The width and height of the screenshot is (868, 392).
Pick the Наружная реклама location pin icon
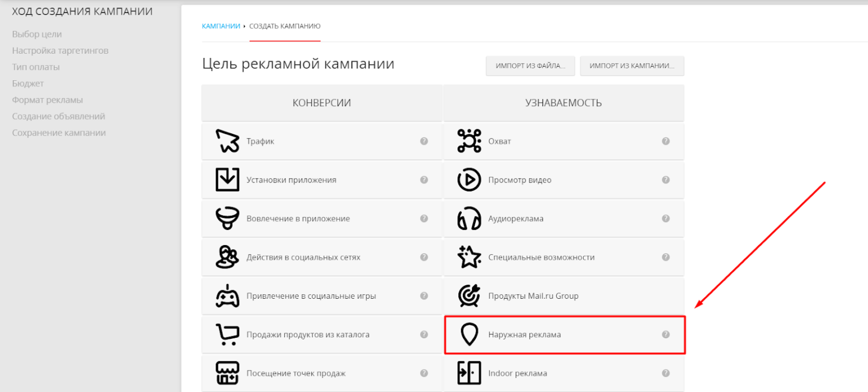[x=468, y=334]
